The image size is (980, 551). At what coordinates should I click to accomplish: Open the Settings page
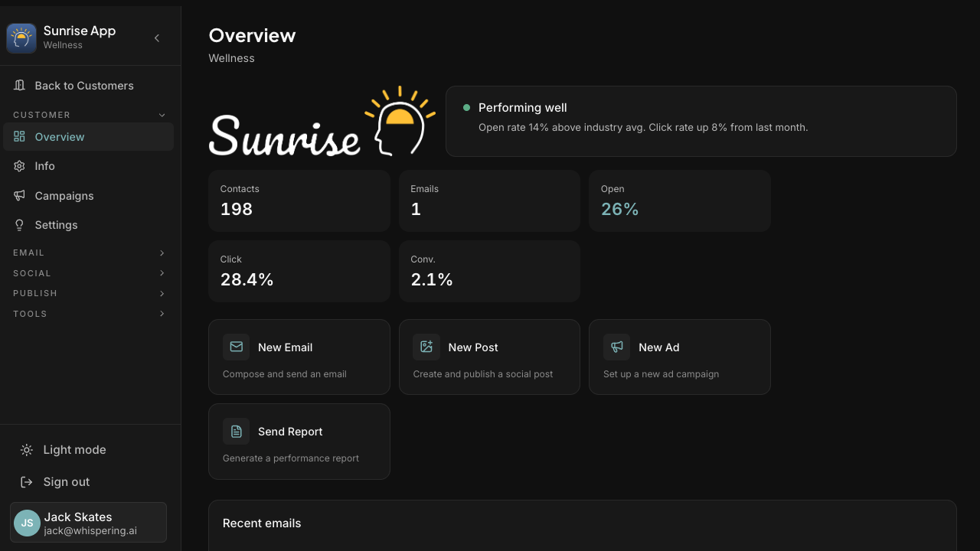pos(89,225)
